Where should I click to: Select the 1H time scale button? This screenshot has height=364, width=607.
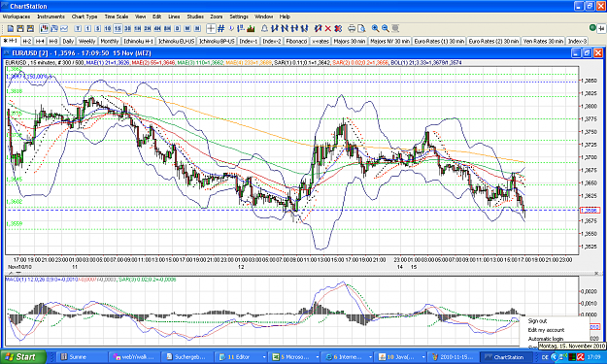(x=138, y=28)
